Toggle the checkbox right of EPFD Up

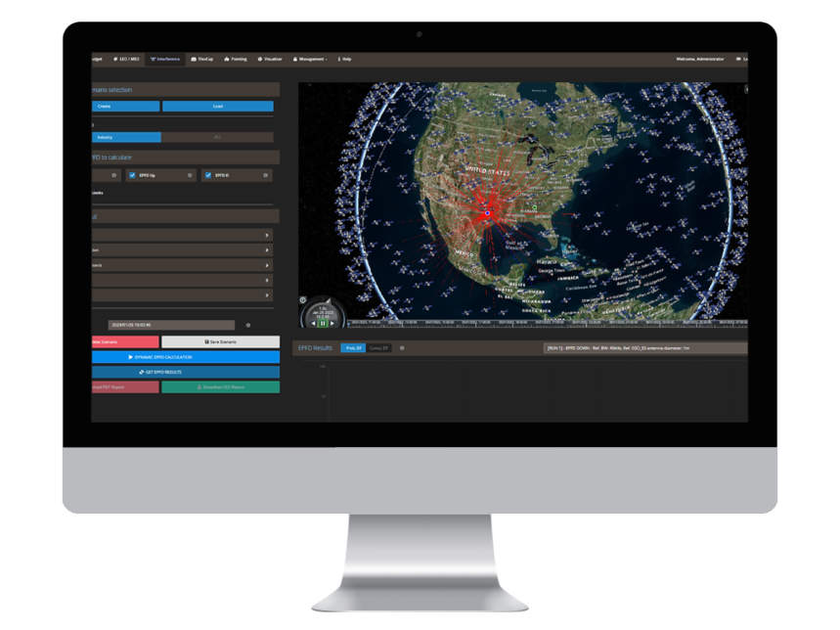click(x=208, y=175)
